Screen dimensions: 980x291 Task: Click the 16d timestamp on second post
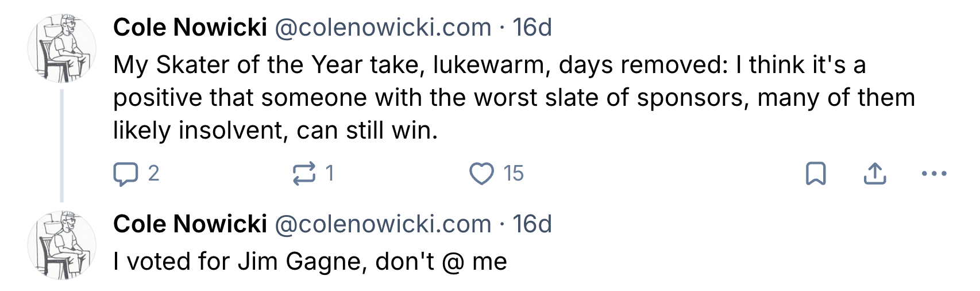pos(532,224)
